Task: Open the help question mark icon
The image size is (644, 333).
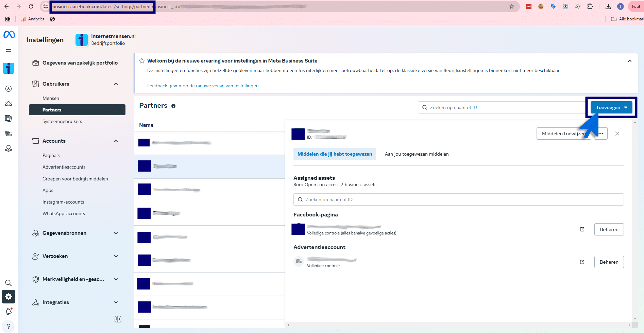Action: click(9, 327)
